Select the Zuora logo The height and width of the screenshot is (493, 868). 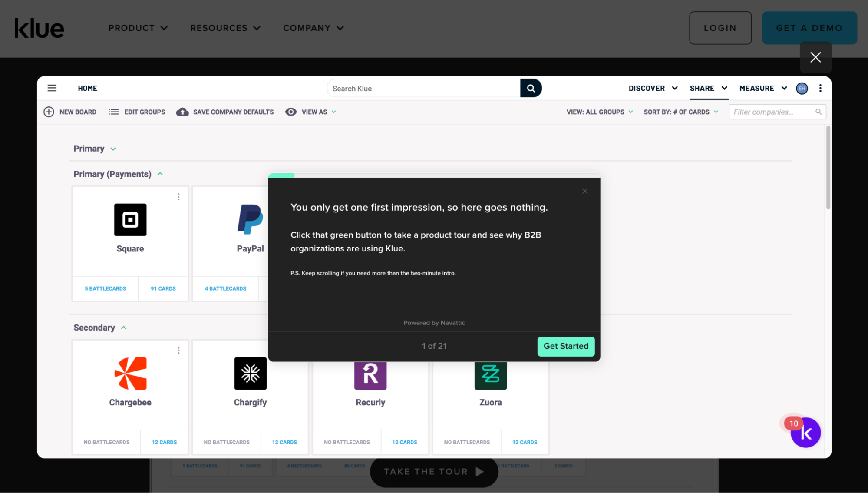click(x=491, y=375)
